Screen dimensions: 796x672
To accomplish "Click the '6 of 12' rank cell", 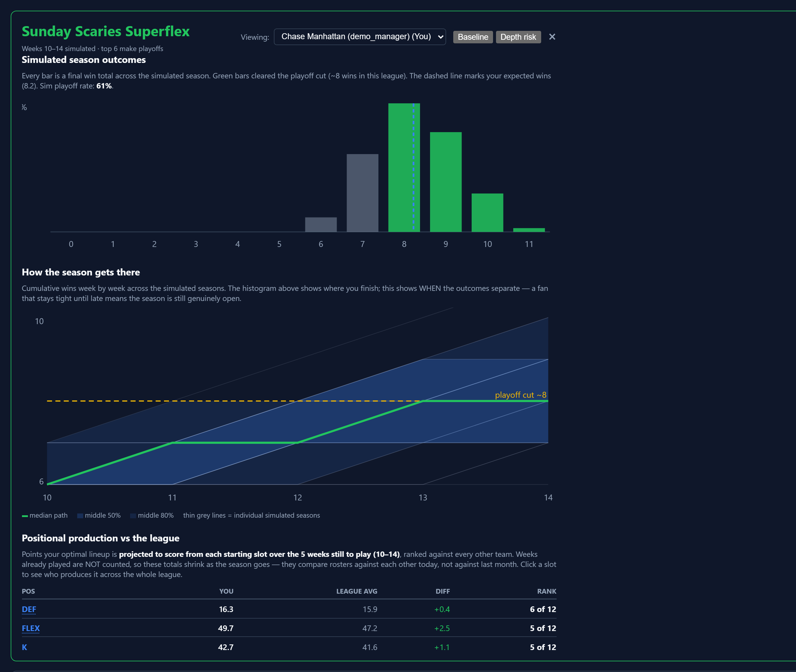I will coord(543,609).
